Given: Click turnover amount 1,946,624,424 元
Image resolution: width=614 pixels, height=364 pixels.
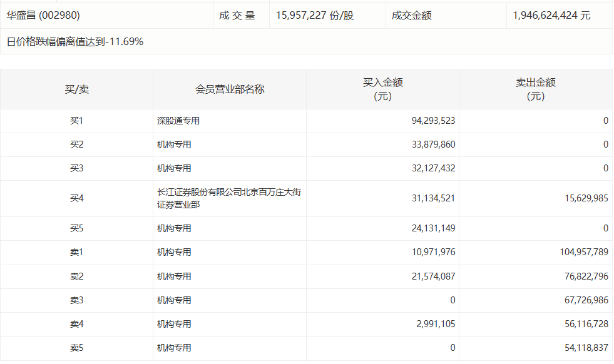Looking at the screenshot, I should 551,15.
